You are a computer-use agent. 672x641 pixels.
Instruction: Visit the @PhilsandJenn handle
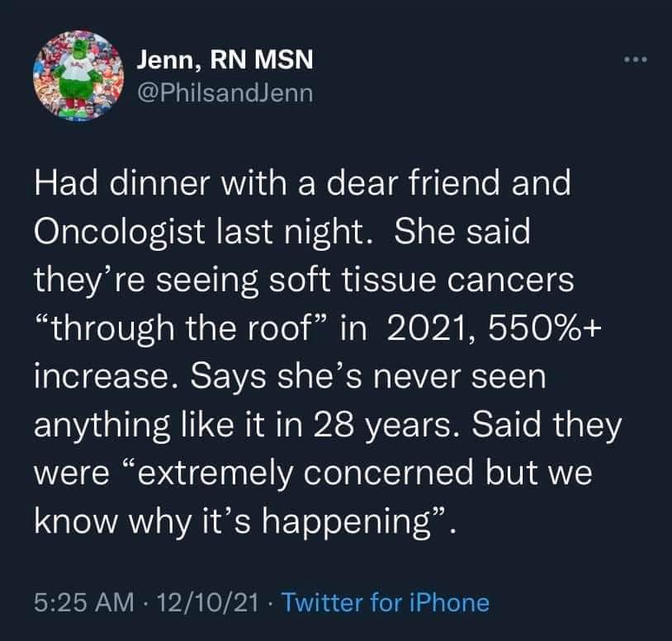pos(224,92)
